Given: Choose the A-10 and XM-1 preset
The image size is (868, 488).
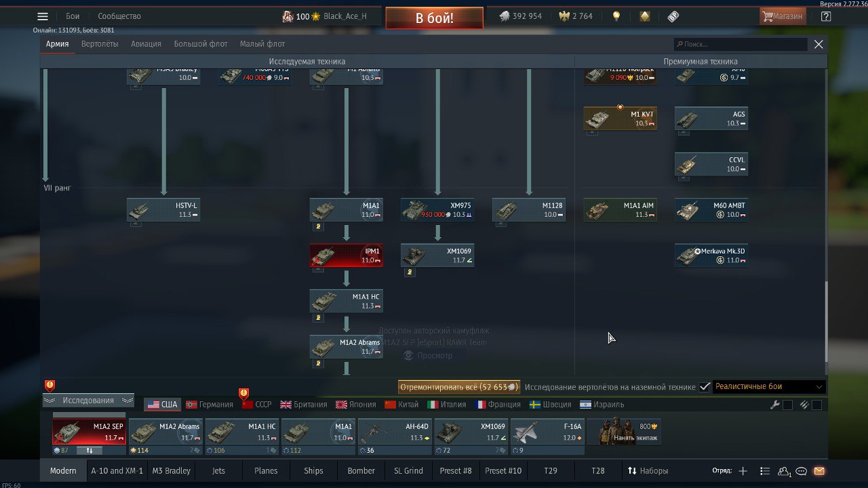Looking at the screenshot, I should (x=117, y=471).
